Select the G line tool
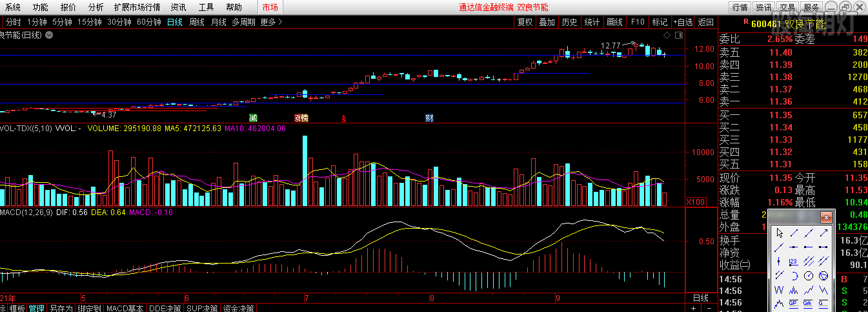The width and height of the screenshot is (868, 312). click(823, 304)
